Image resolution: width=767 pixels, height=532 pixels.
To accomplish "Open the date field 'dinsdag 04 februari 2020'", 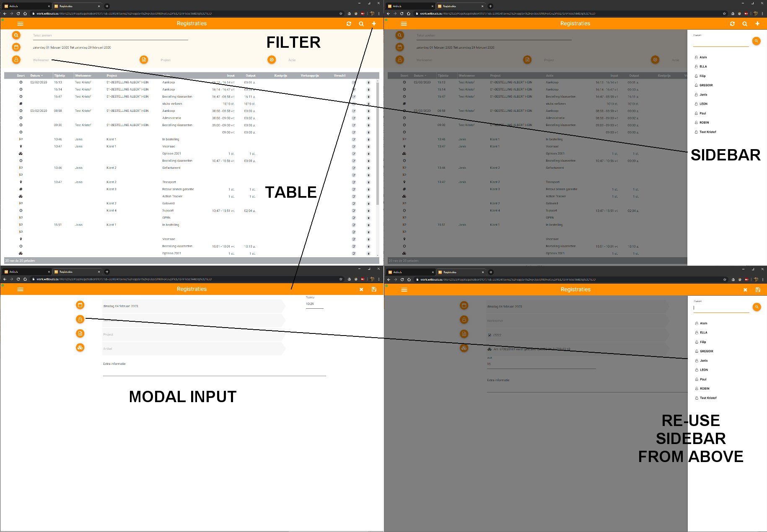I will [x=193, y=306].
